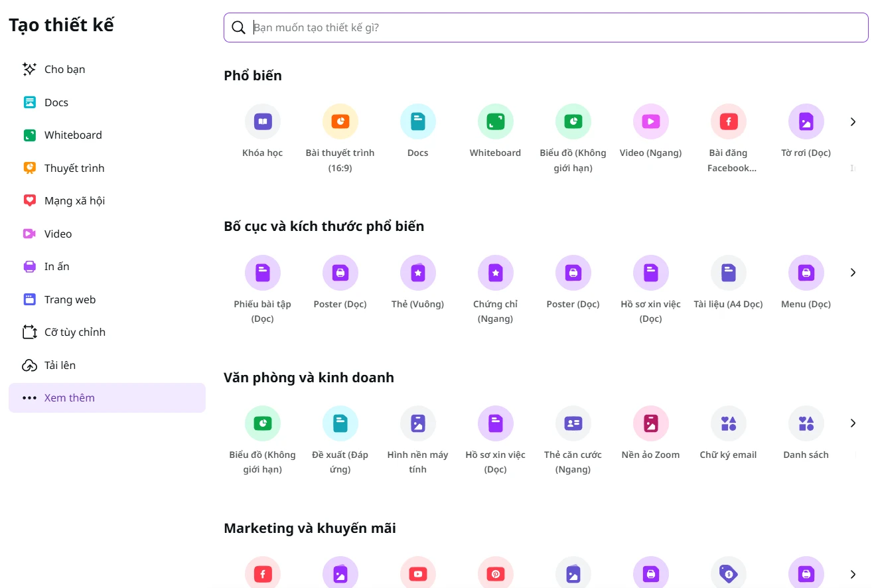
Task: Select the Docs icon under Phổ biến
Action: click(418, 121)
